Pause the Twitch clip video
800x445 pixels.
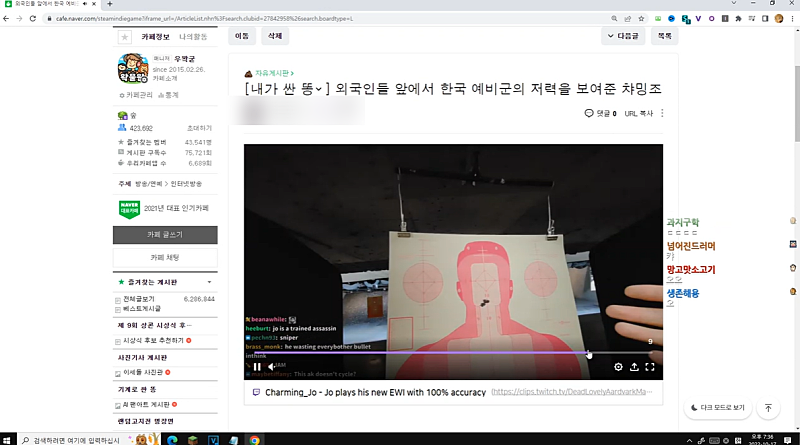pos(257,367)
